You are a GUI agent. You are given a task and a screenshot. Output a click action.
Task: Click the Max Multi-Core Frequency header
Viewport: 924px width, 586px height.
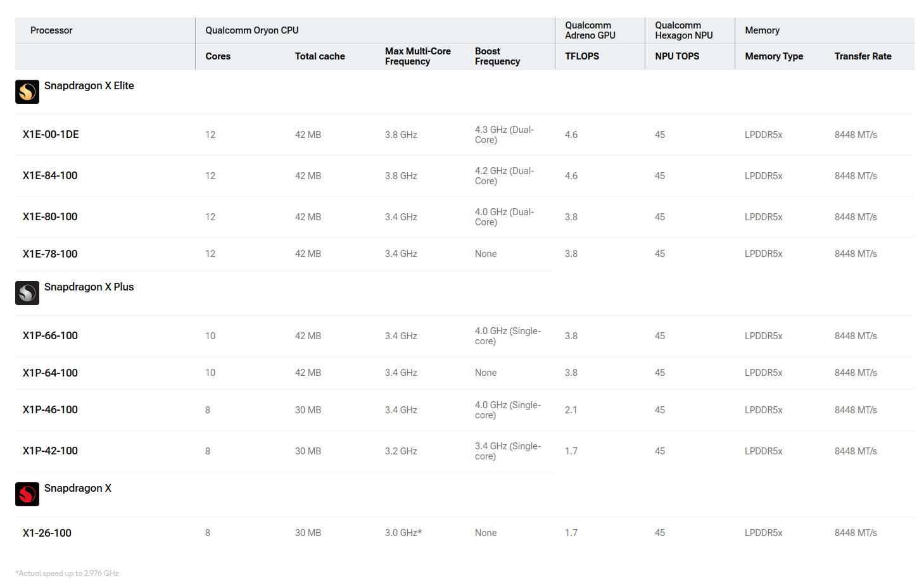click(417, 56)
